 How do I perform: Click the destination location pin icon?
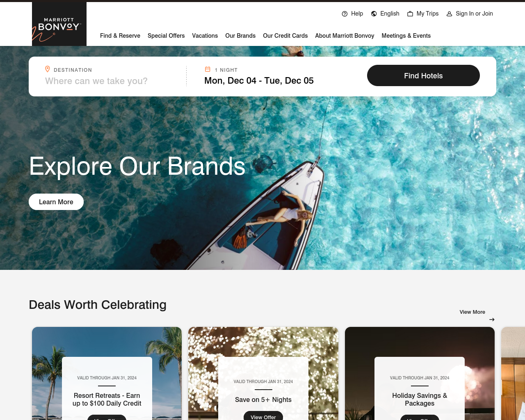[x=48, y=69]
